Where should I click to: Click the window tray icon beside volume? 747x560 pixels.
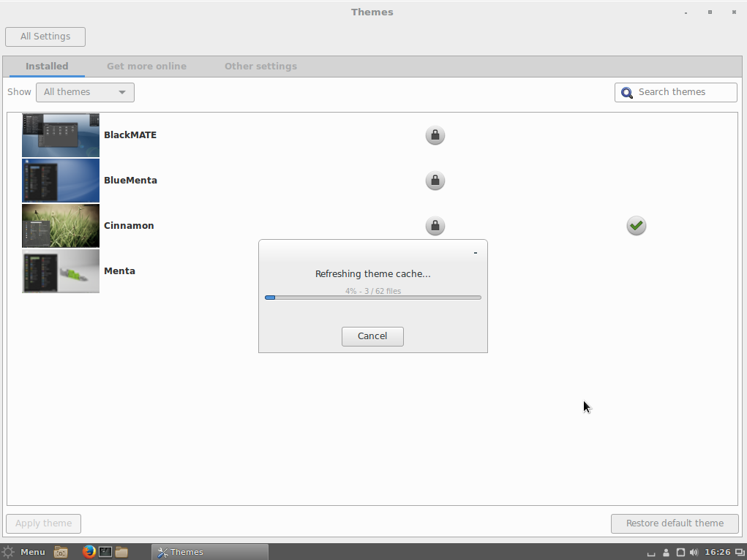click(x=680, y=553)
